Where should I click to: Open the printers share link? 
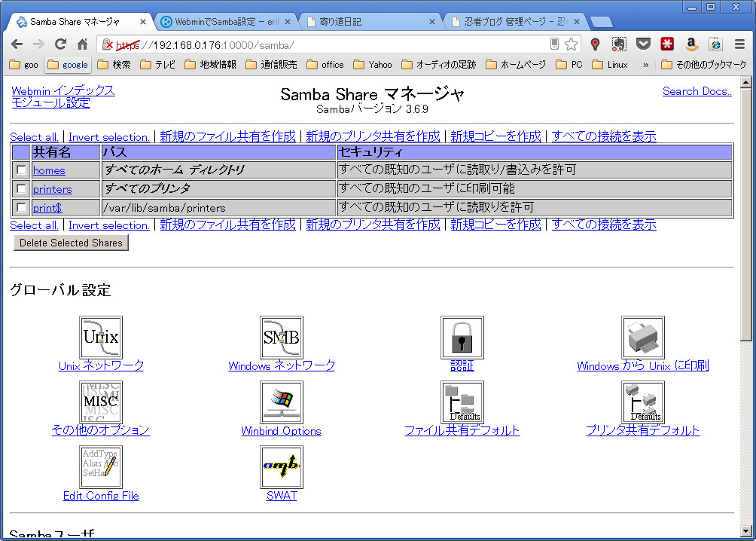(x=52, y=189)
